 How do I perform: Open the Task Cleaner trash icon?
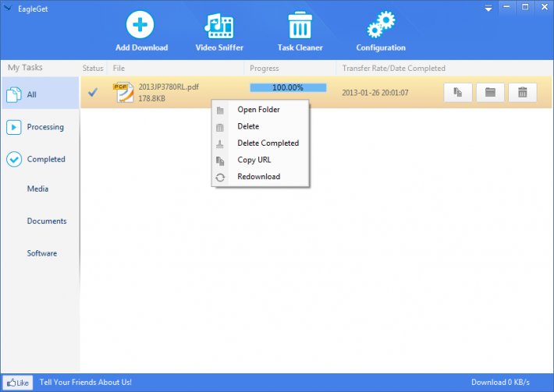[x=300, y=25]
